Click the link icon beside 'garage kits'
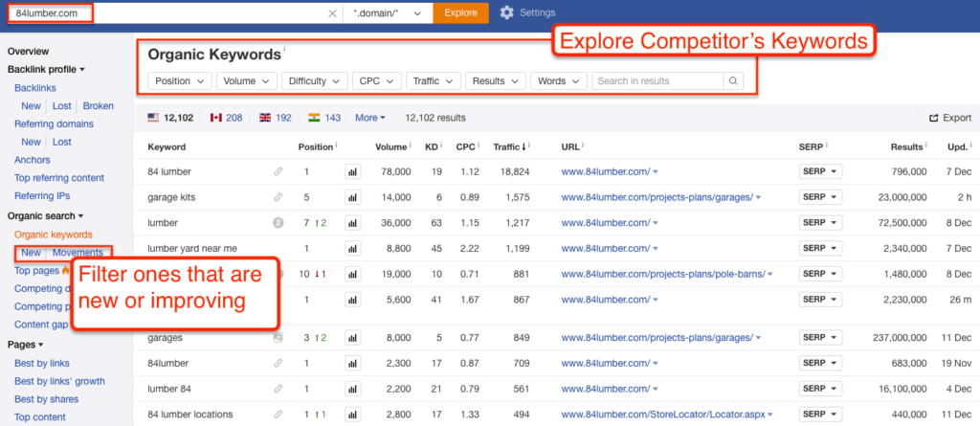 tap(278, 197)
